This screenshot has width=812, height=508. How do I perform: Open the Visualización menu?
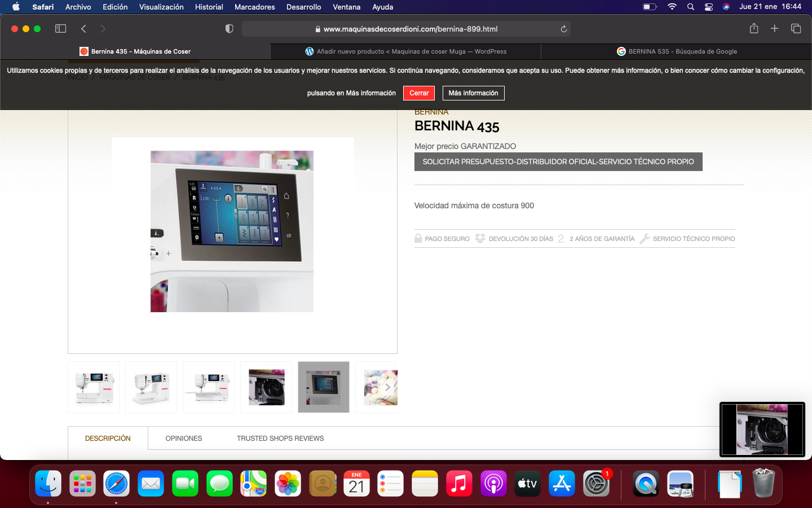tap(161, 7)
